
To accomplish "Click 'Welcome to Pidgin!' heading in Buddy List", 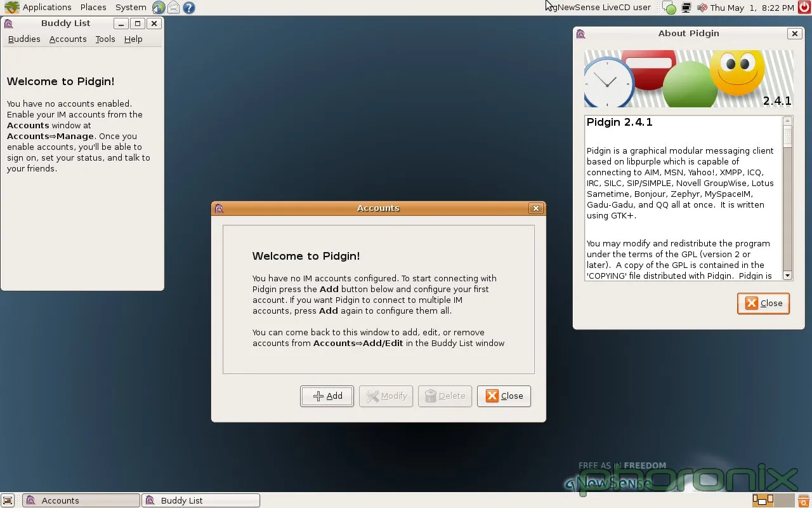I will click(60, 81).
